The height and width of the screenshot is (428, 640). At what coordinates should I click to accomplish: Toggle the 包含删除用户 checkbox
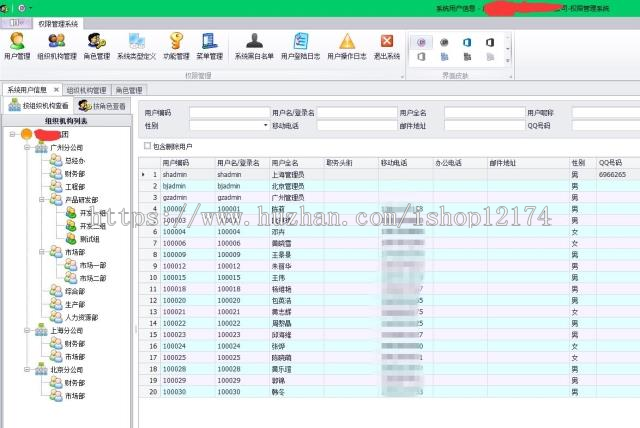point(147,146)
